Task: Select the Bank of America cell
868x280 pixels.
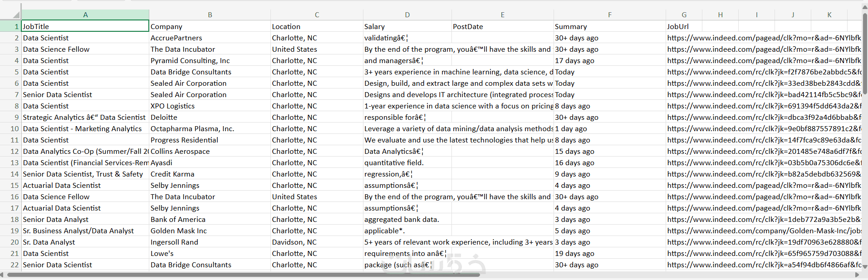Action: pos(210,220)
